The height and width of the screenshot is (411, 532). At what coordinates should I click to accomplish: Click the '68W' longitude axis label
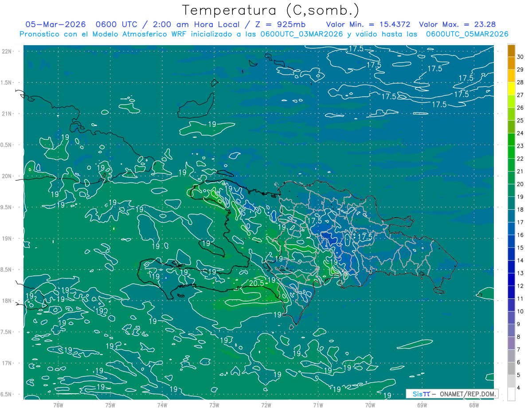(x=474, y=405)
